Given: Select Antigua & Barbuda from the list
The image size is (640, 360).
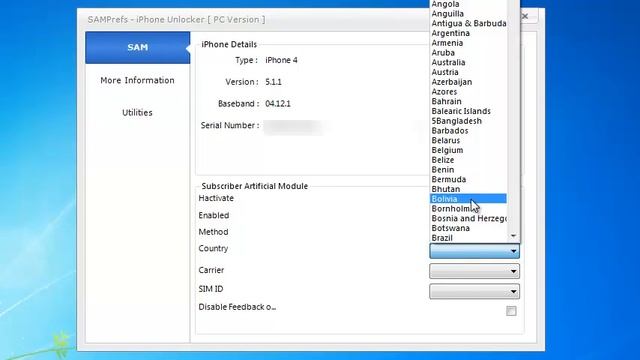Looking at the screenshot, I should (469, 24).
